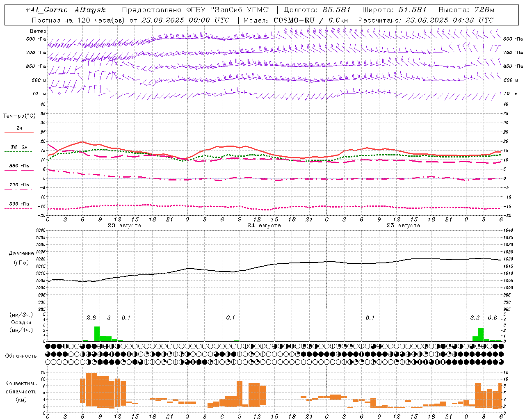The height and width of the screenshot is (420, 525).
Task: Click the Долгота: 85.581 value
Action: [318, 10]
